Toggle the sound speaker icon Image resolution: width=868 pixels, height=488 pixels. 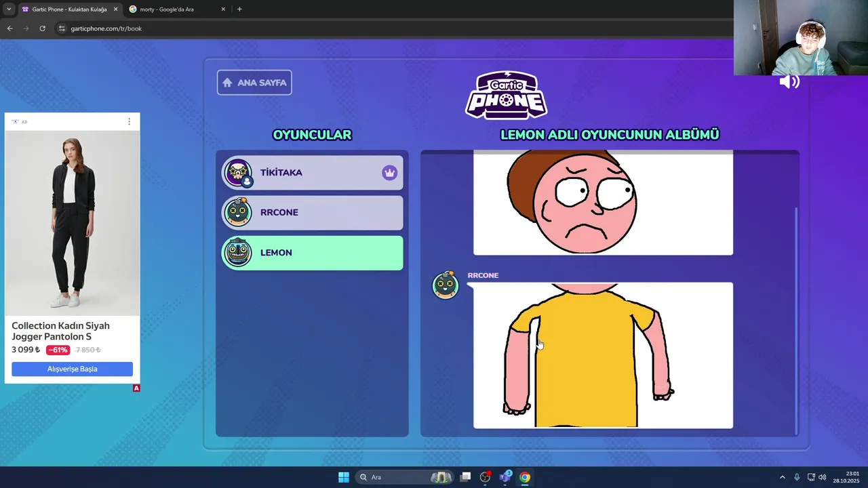tap(789, 82)
